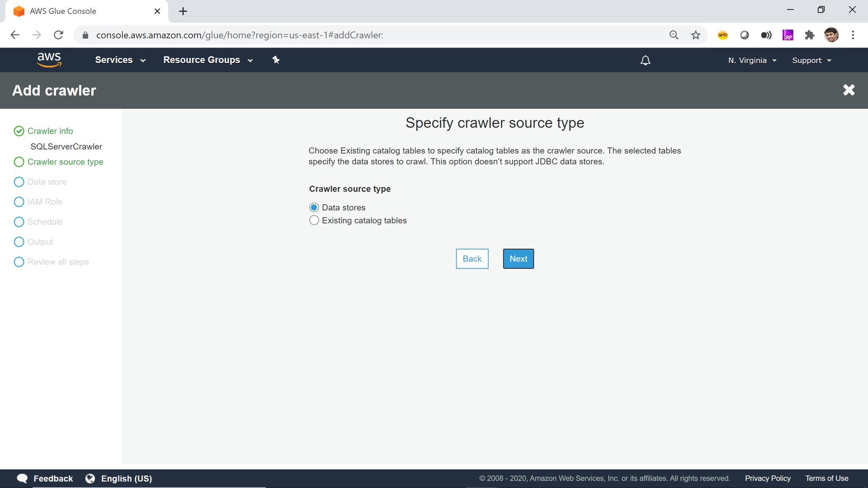The image size is (868, 488).
Task: Click the zoom magnifier icon in address bar
Action: click(x=674, y=35)
